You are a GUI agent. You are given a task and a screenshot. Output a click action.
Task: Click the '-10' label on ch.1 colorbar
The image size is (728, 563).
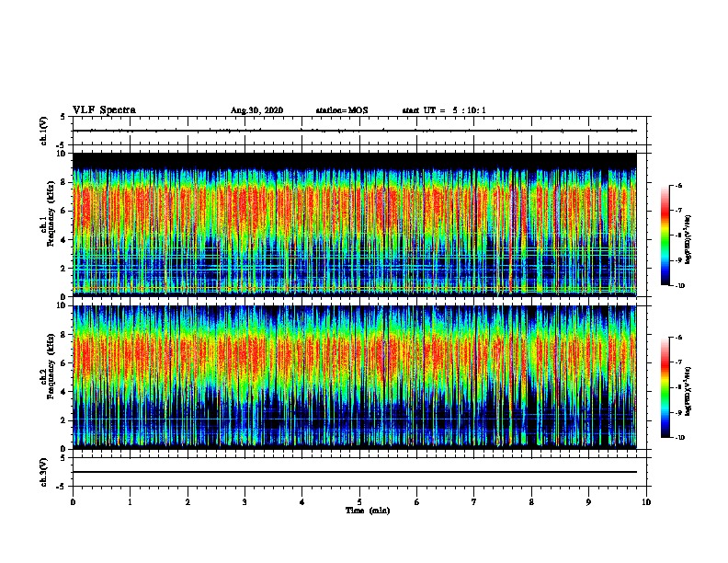pos(680,286)
